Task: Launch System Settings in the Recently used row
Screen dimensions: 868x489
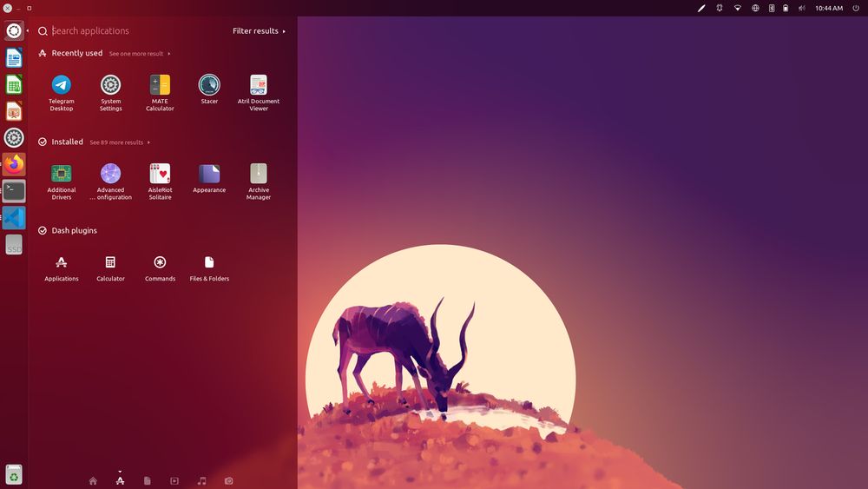Action: tap(111, 92)
